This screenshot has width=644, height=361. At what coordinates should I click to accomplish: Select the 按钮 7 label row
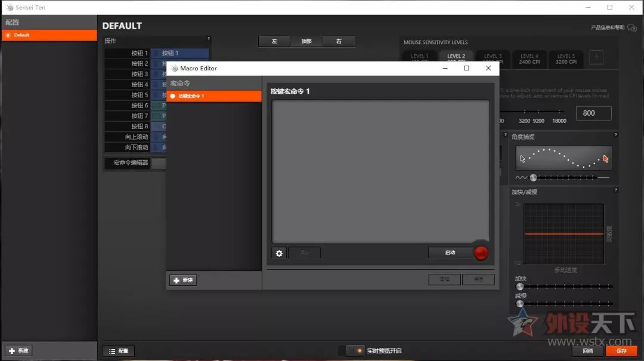point(127,116)
